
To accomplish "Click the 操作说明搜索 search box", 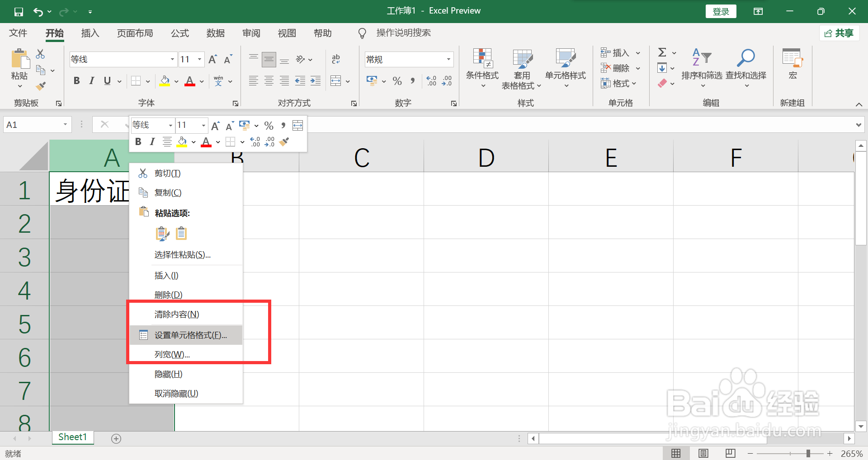I will (404, 33).
